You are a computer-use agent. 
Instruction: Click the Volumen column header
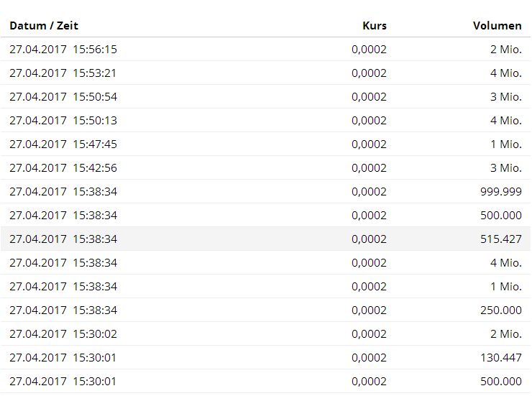[x=497, y=26]
